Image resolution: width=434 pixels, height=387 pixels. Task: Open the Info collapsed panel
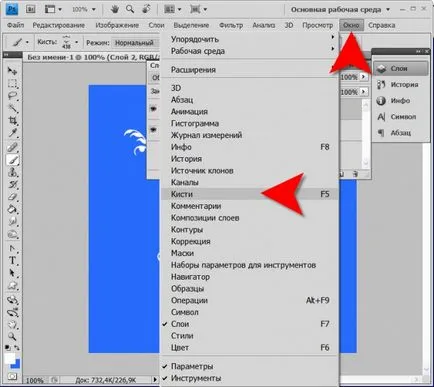[x=399, y=101]
